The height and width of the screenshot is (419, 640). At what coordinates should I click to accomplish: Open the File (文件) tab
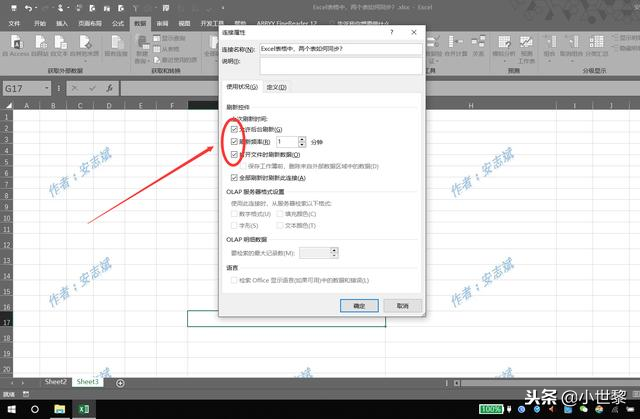click(x=14, y=24)
